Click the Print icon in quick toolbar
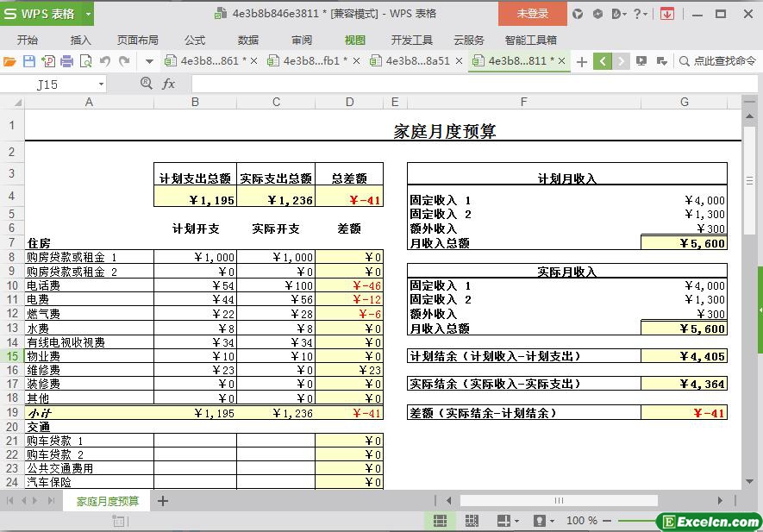763x532 pixels. (x=67, y=61)
